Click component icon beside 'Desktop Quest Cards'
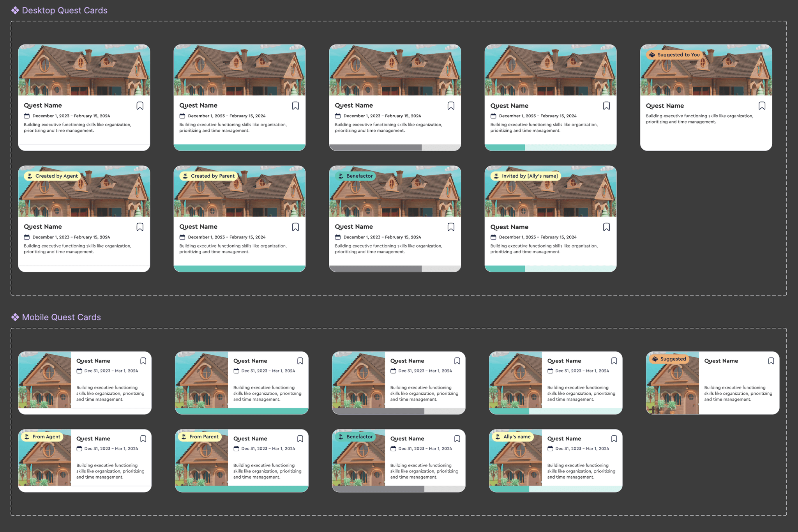798x532 pixels. click(x=15, y=10)
